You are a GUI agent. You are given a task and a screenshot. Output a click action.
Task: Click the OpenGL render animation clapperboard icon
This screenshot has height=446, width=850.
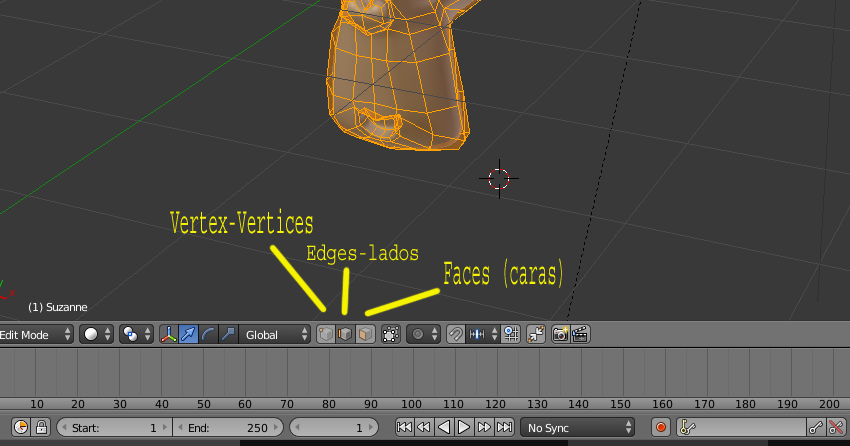580,334
